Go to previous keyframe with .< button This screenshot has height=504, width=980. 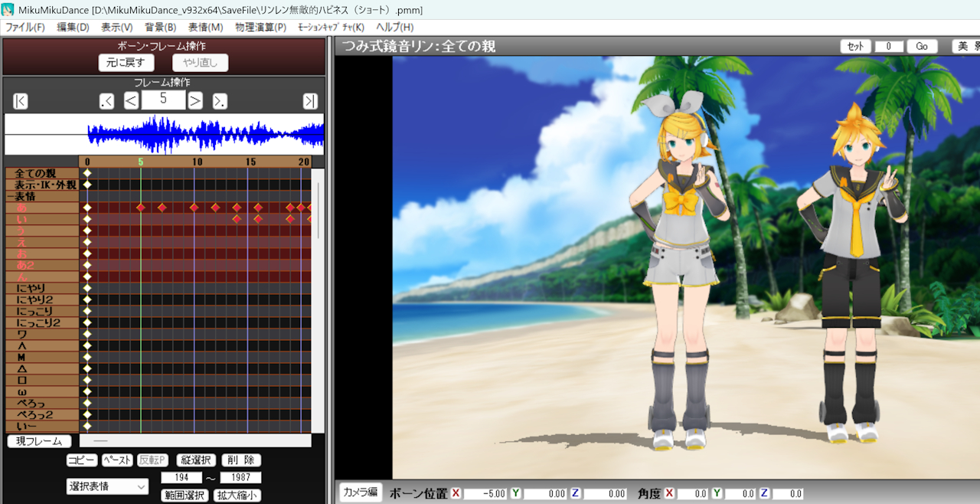tap(106, 101)
